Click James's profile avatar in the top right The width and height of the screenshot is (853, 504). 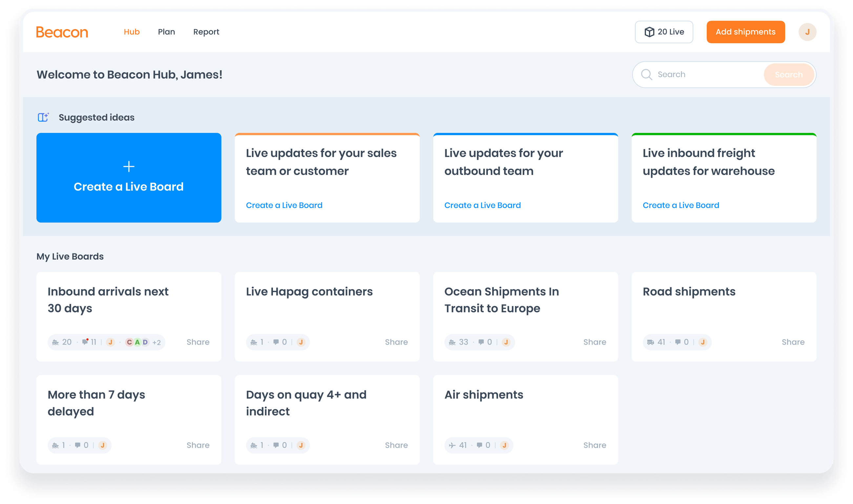[808, 31]
